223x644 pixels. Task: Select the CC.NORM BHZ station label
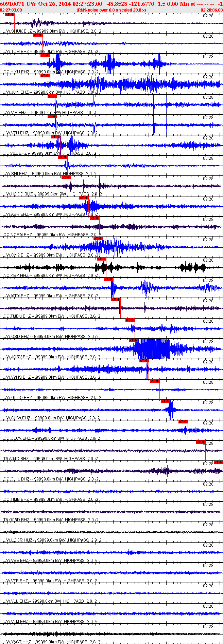pyautogui.click(x=18, y=235)
